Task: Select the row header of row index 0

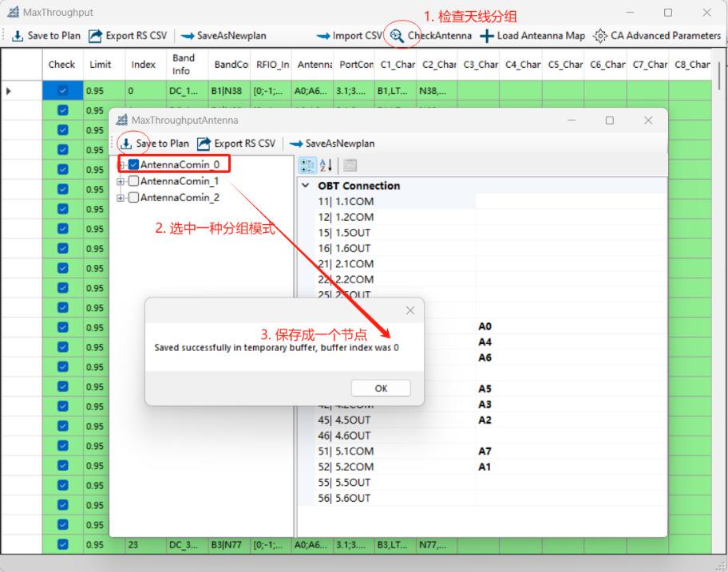Action: pyautogui.click(x=22, y=91)
